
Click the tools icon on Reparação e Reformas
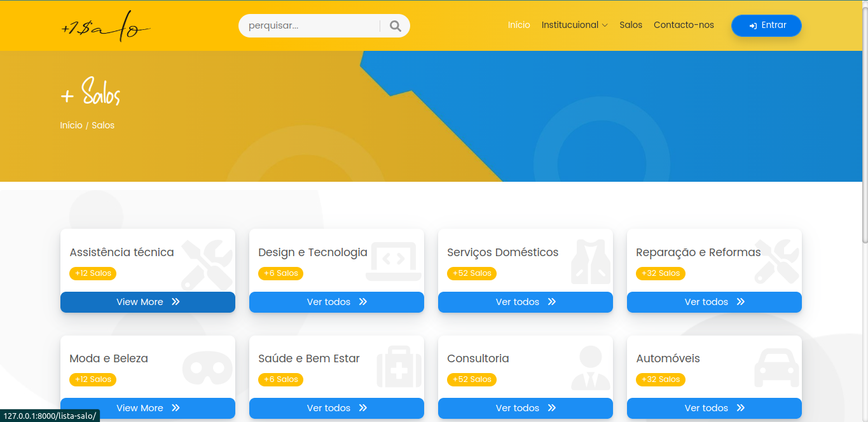pyautogui.click(x=776, y=261)
